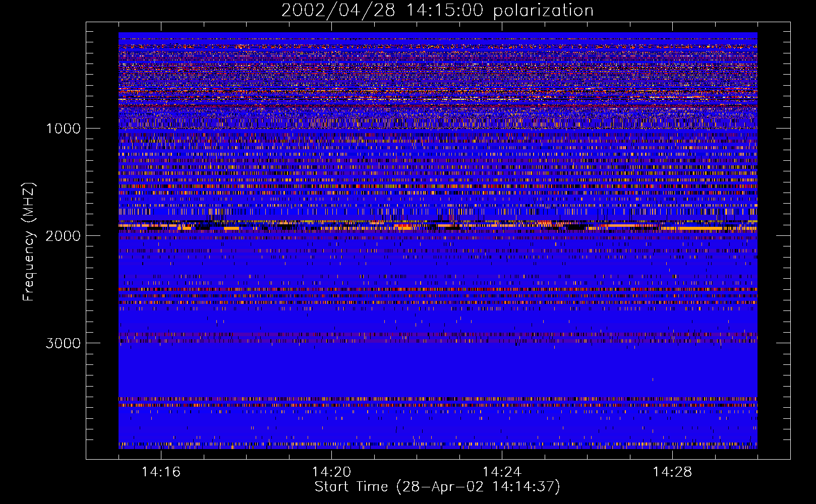Click the 1000 frequency tick label
Image resolution: width=816 pixels, height=504 pixels.
pos(64,129)
